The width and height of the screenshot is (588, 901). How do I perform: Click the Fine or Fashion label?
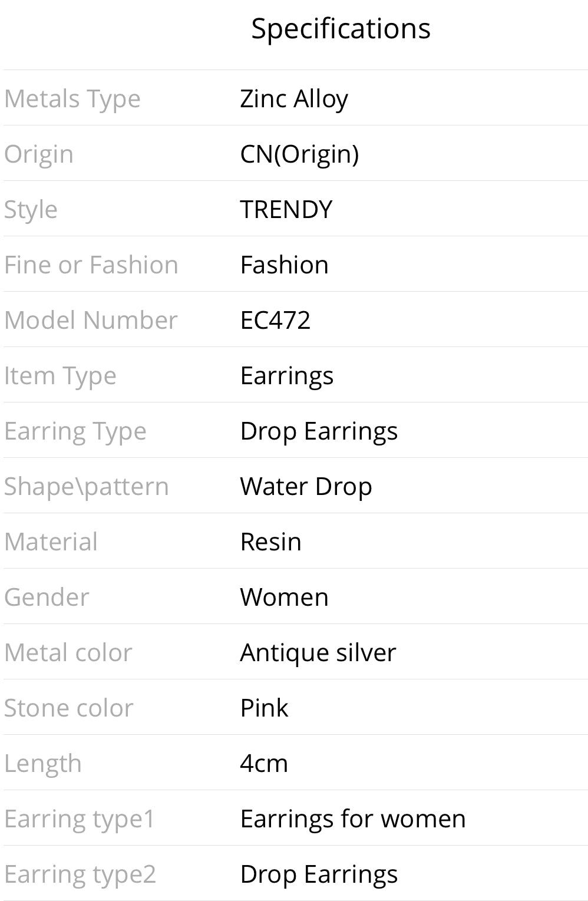click(x=91, y=265)
